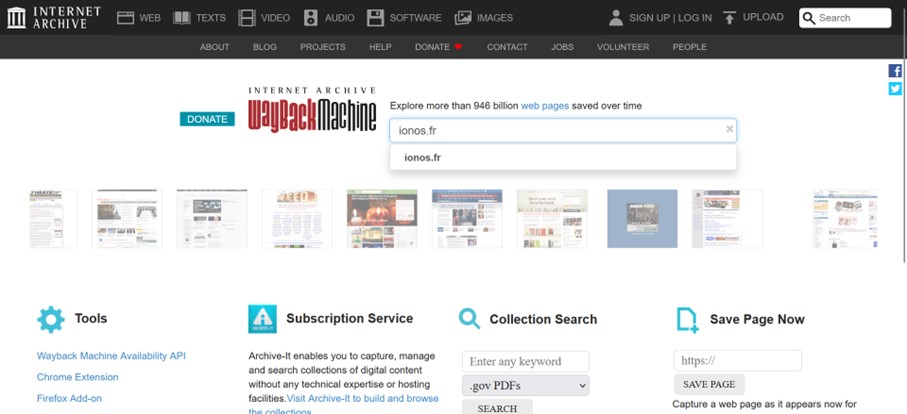Click the Internet Archive logo

tap(53, 17)
